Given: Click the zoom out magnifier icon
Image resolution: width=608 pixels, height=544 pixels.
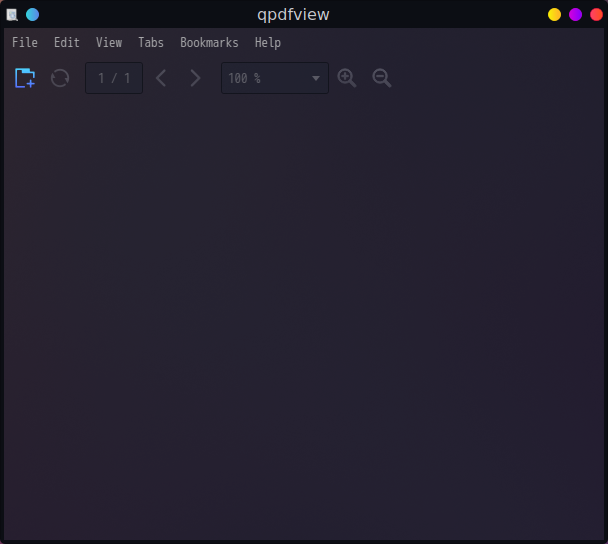Looking at the screenshot, I should click(382, 78).
